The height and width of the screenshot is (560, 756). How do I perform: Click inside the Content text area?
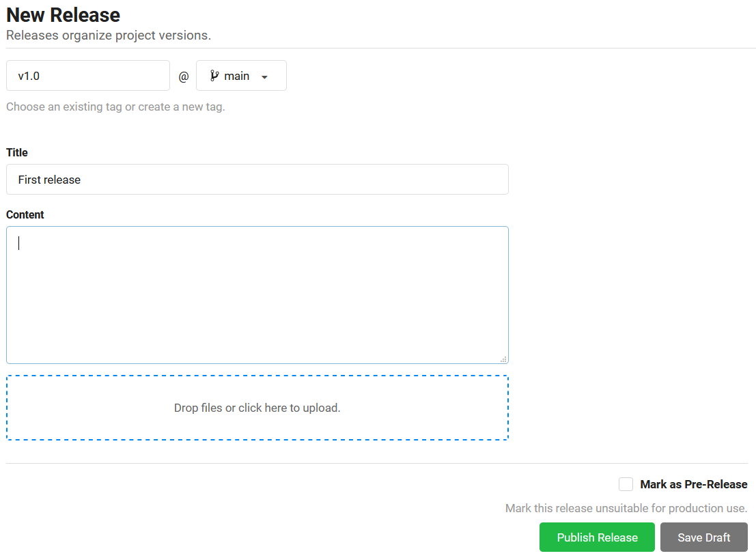(x=257, y=295)
